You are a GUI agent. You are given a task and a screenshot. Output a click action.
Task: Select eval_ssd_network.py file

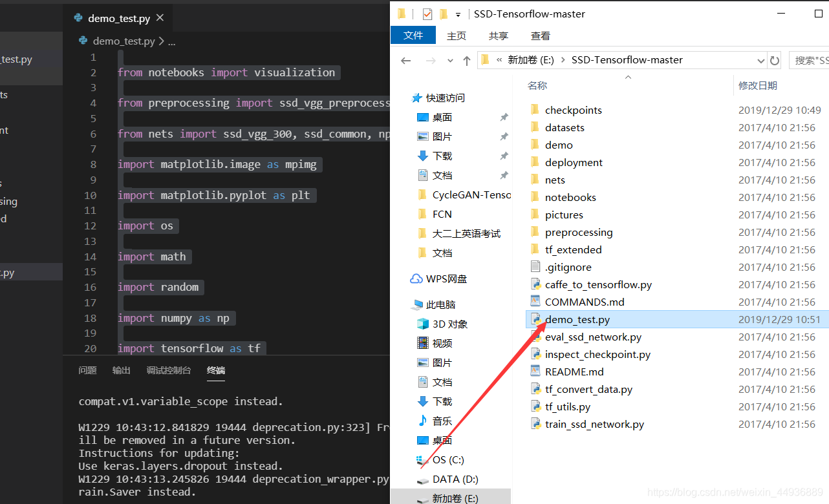point(593,337)
